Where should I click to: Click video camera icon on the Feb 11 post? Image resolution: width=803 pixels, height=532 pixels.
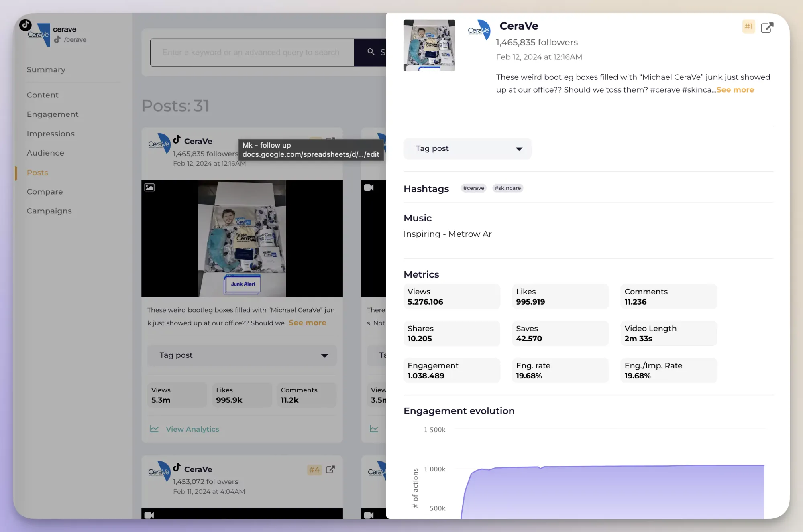tap(149, 515)
